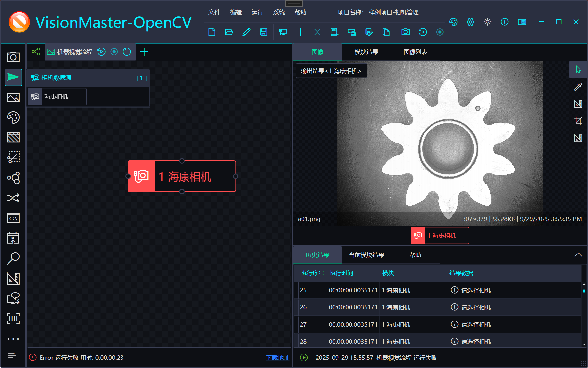Screen dimensions: 588x368
Task: Select the 1 海康相机 node on the canvas
Action: click(182, 176)
